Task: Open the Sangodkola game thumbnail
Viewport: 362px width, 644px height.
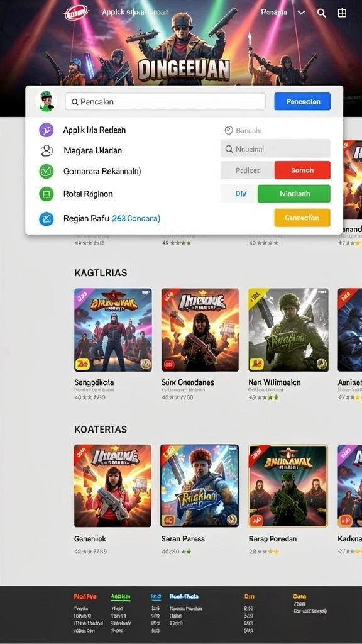Action: (x=113, y=330)
